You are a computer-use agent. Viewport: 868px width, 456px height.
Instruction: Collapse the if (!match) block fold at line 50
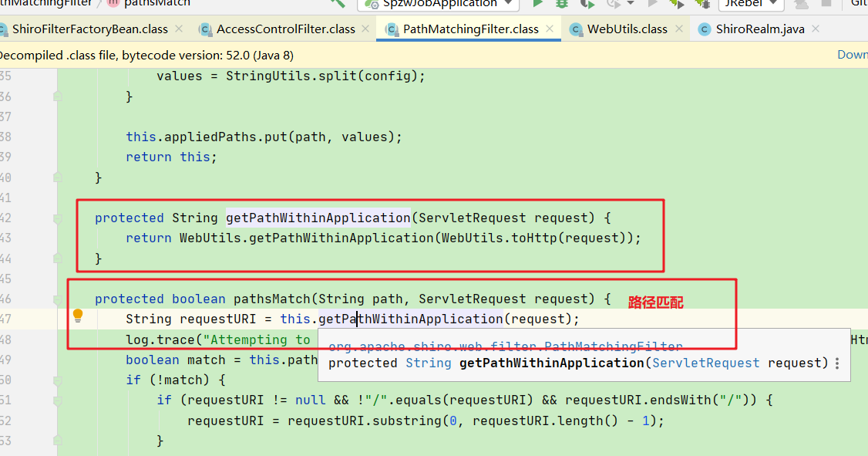tap(58, 380)
